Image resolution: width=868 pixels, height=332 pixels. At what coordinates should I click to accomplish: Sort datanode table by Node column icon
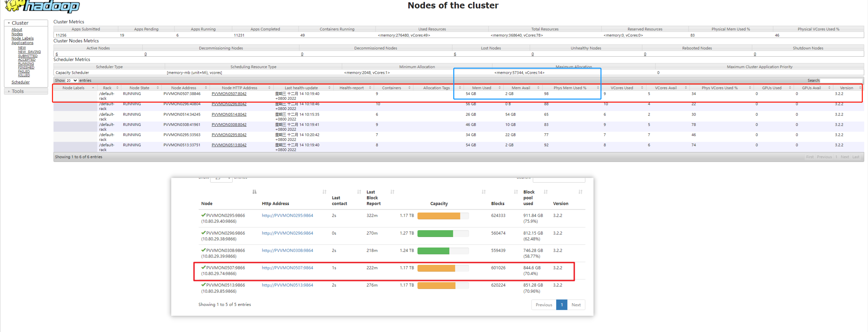(x=254, y=192)
